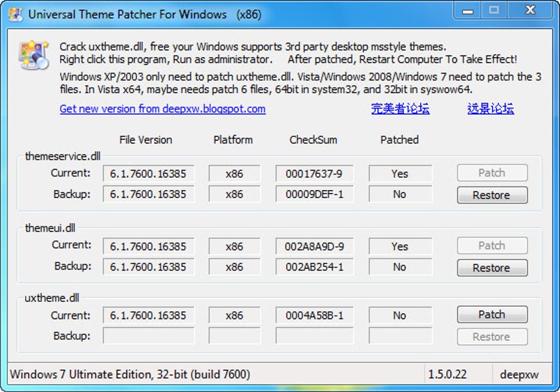This screenshot has width=560, height=392.
Task: Select themeservice.dll backup file version field
Action: (x=149, y=194)
